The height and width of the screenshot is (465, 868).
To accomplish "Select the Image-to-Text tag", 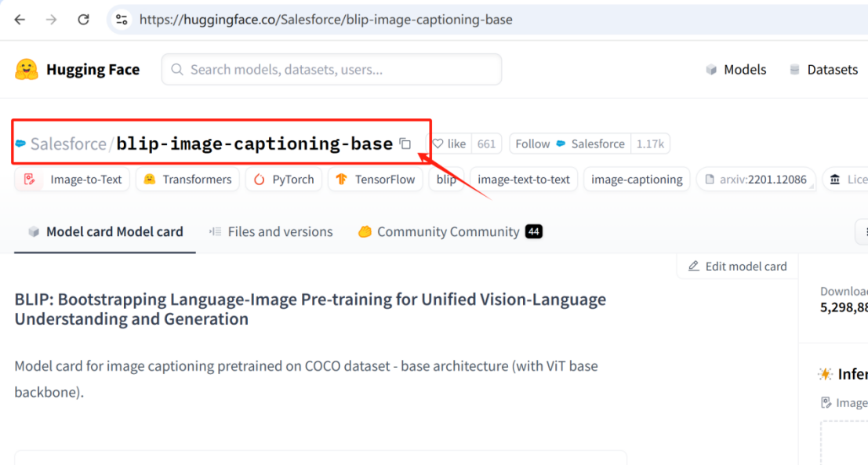I will pyautogui.click(x=73, y=180).
